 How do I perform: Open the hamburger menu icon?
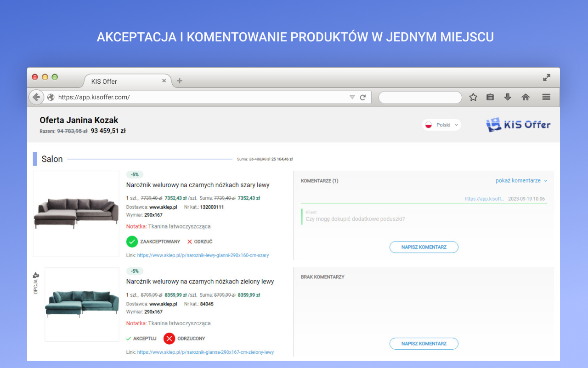[546, 97]
